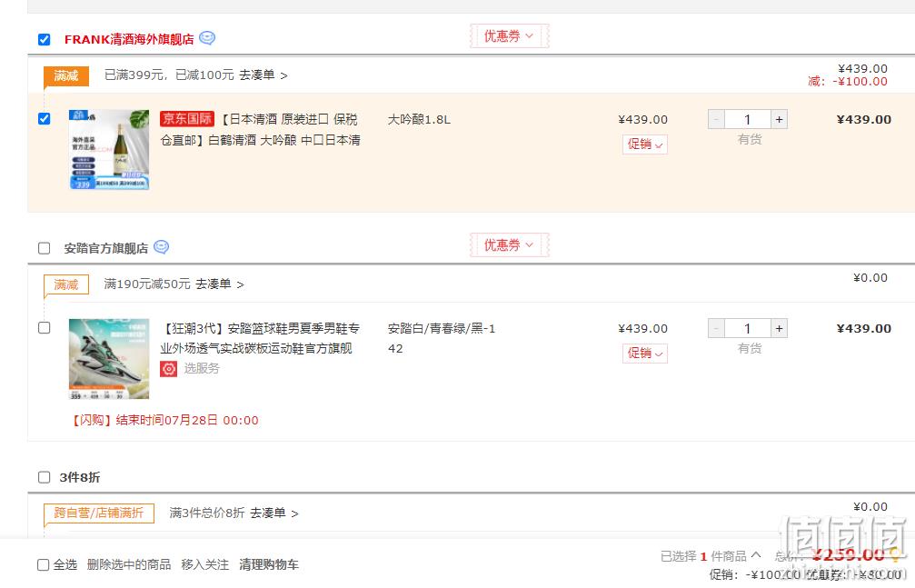This screenshot has height=588, width=915.
Task: Open the 日本清酒 白鹤清酒 大吟酿 product title
Action: tap(260, 130)
